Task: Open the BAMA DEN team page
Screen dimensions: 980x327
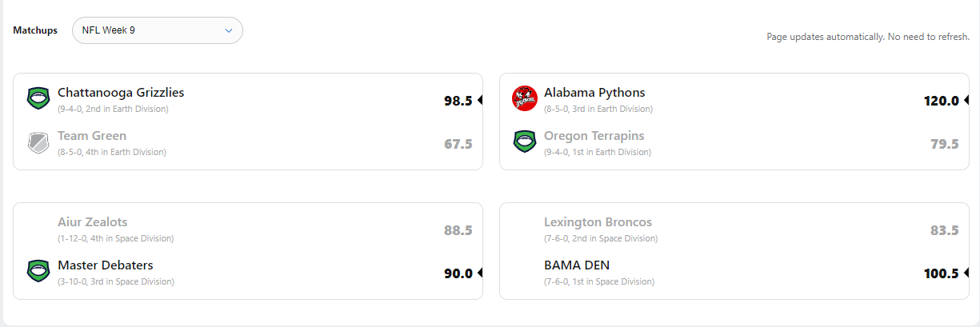Action: (x=577, y=265)
